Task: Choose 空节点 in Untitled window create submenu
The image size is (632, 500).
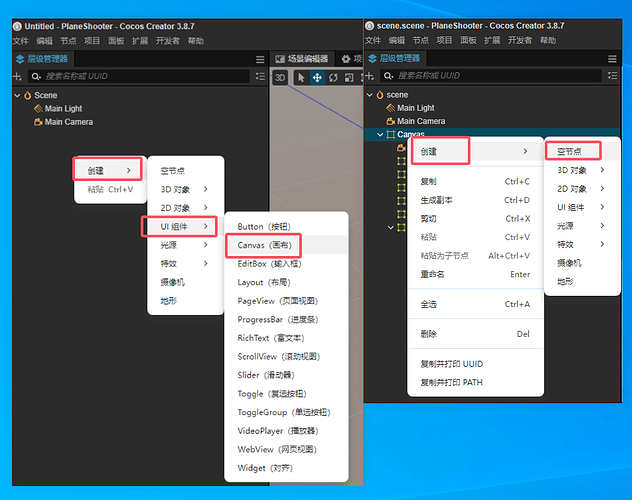Action: coord(184,171)
